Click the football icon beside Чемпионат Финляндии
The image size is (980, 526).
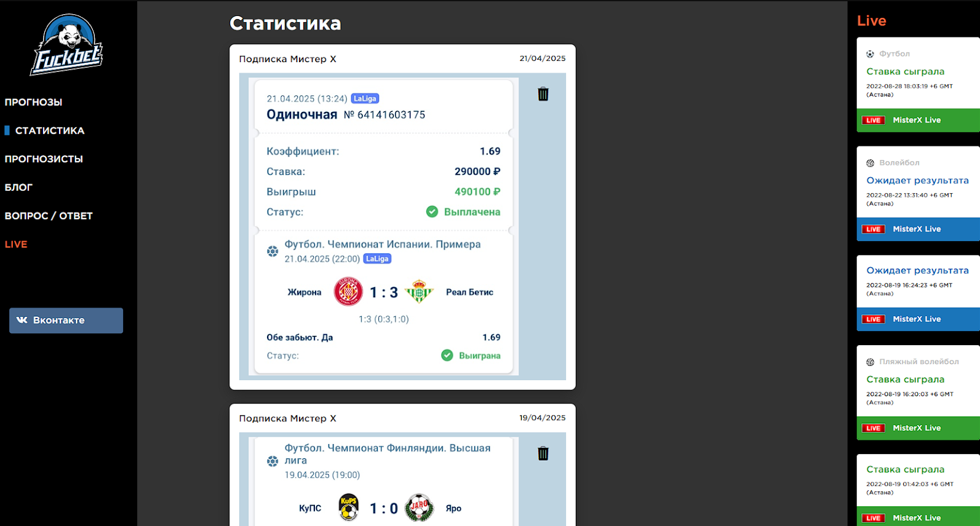pyautogui.click(x=273, y=461)
